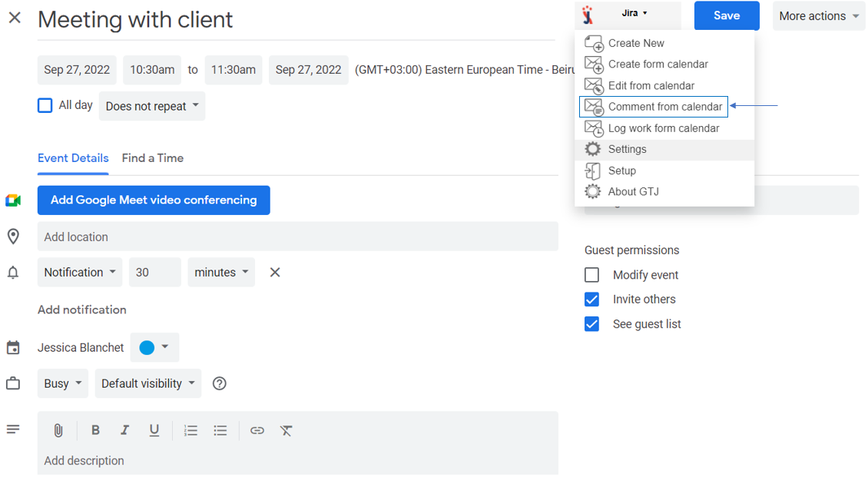Check the Modify event permission
Image resolution: width=868 pixels, height=480 pixels.
(x=591, y=275)
